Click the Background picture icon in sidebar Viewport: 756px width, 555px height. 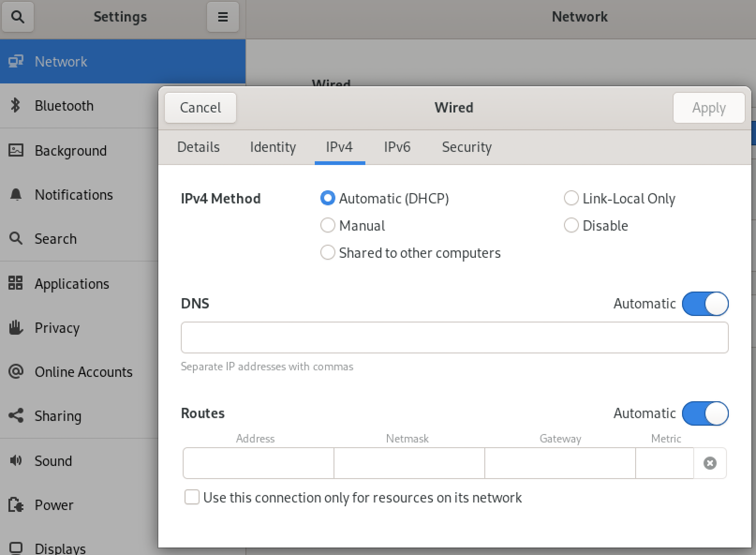pyautogui.click(x=15, y=150)
